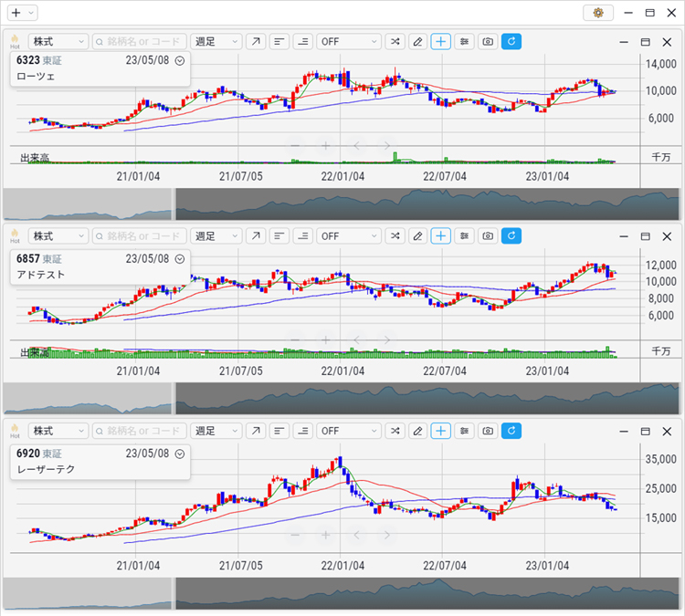Toggle the crosshair cursor in the 6323 chart
The height and width of the screenshot is (616, 685).
click(441, 42)
